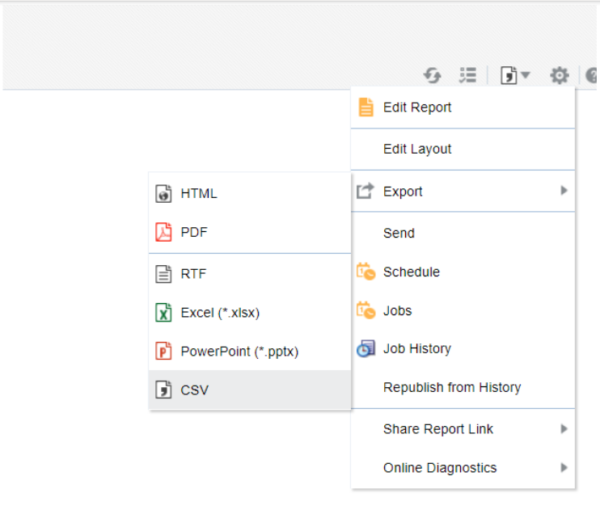Screen dimensions: 600x510
Task: Click the Jobs calendar icon
Action: [x=365, y=310]
